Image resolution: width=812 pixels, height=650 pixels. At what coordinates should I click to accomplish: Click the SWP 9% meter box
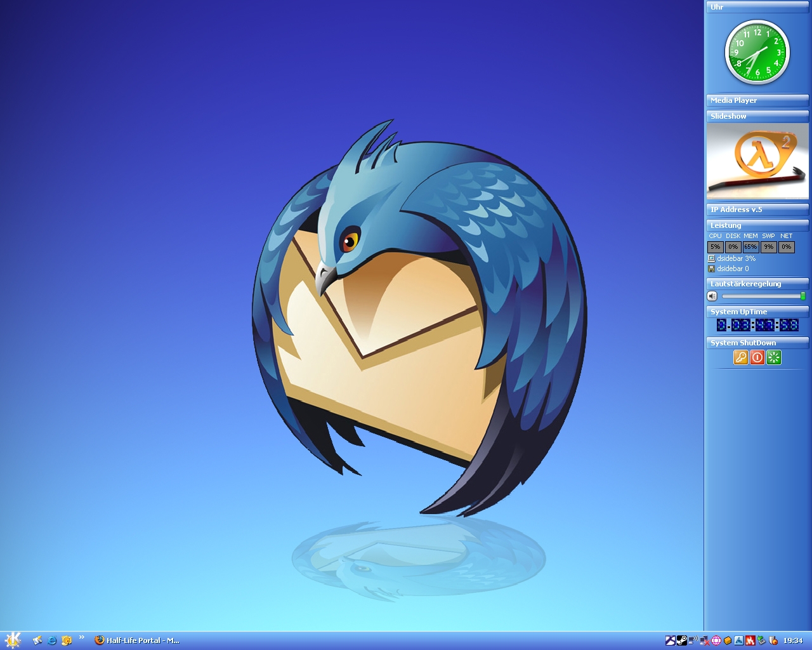coord(768,247)
